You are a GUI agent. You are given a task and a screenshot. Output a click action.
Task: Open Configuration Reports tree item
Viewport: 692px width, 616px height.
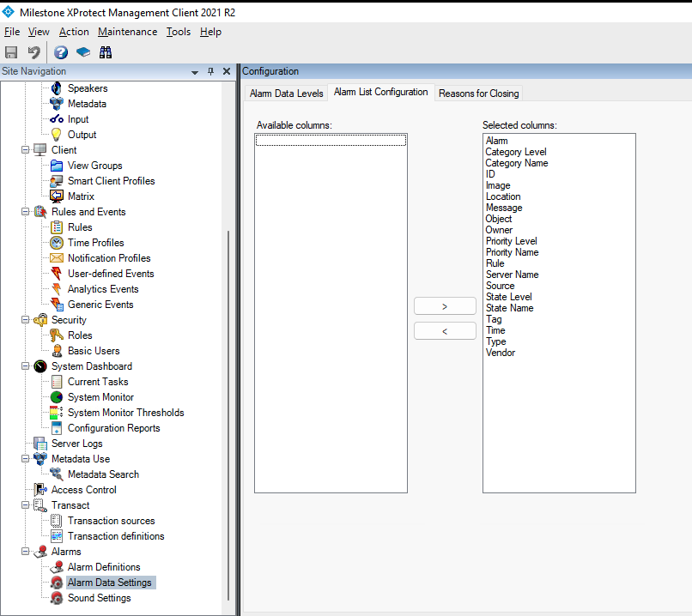pos(113,428)
